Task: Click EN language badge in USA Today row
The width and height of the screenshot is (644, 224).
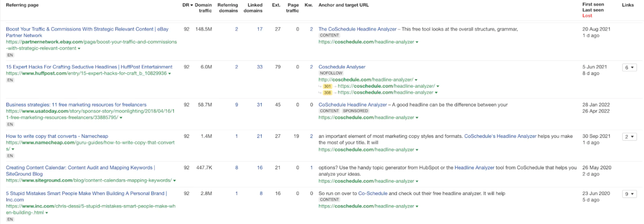Action: [10, 124]
